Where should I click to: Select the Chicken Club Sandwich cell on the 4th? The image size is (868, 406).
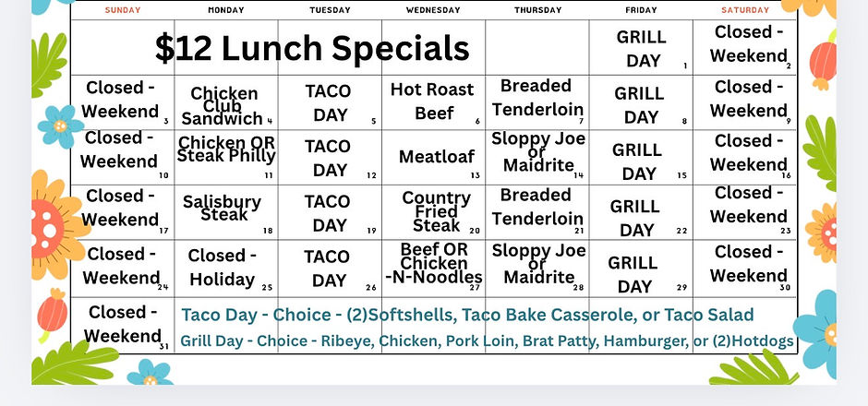(x=226, y=102)
